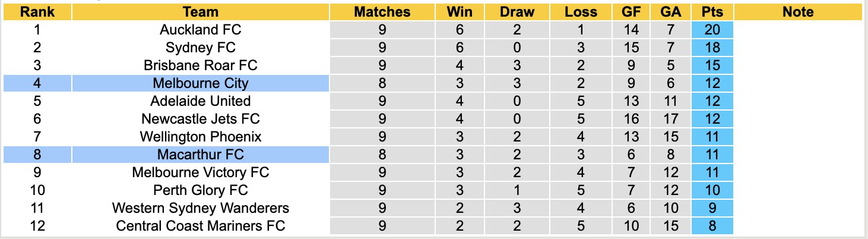This screenshot has height=239, width=868.
Task: Click the highlighted Melbourne City row
Action: (x=201, y=83)
